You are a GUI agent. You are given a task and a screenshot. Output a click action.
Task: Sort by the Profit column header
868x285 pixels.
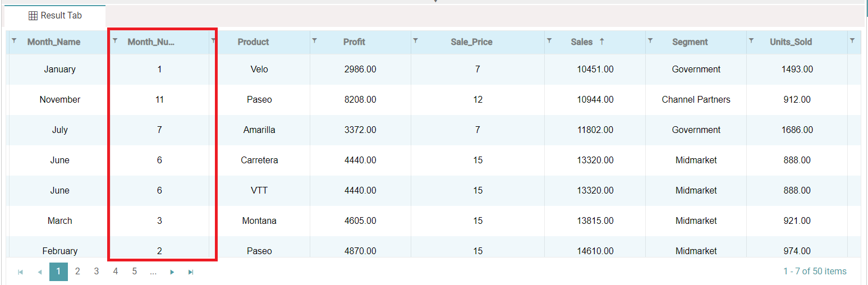[x=354, y=42]
